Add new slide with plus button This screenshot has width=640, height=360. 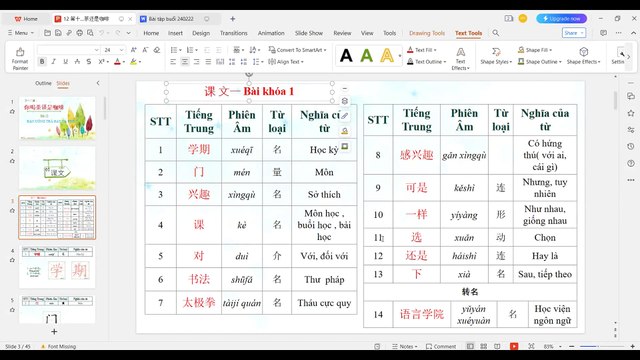54,331
